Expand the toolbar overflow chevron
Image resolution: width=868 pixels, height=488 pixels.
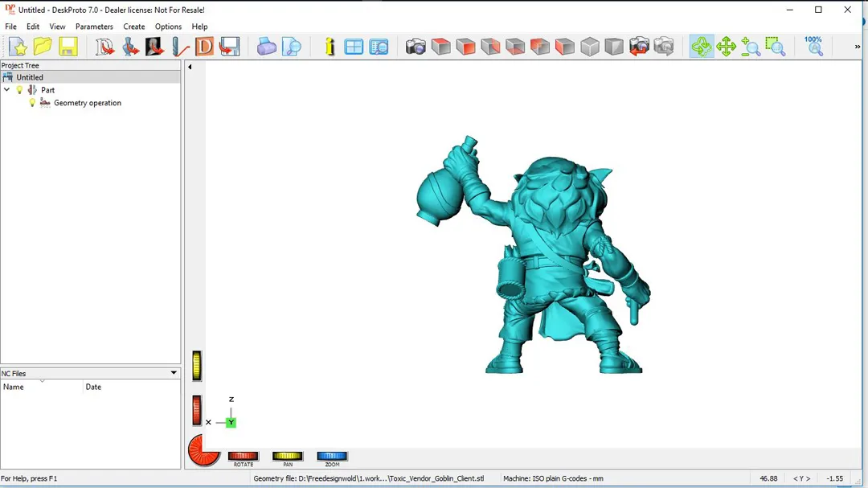857,47
